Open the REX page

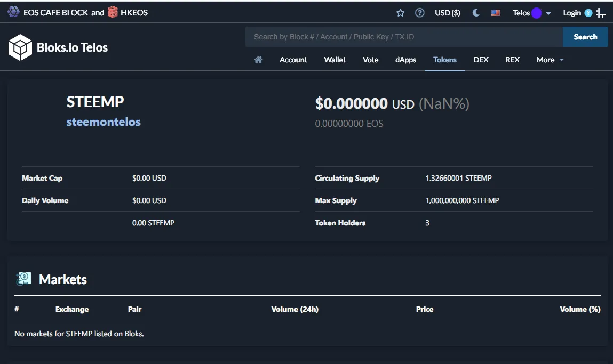pyautogui.click(x=512, y=60)
